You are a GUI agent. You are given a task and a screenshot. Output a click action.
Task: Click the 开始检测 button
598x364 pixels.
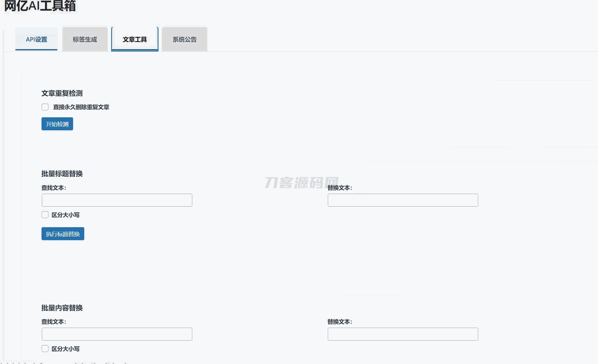click(57, 124)
